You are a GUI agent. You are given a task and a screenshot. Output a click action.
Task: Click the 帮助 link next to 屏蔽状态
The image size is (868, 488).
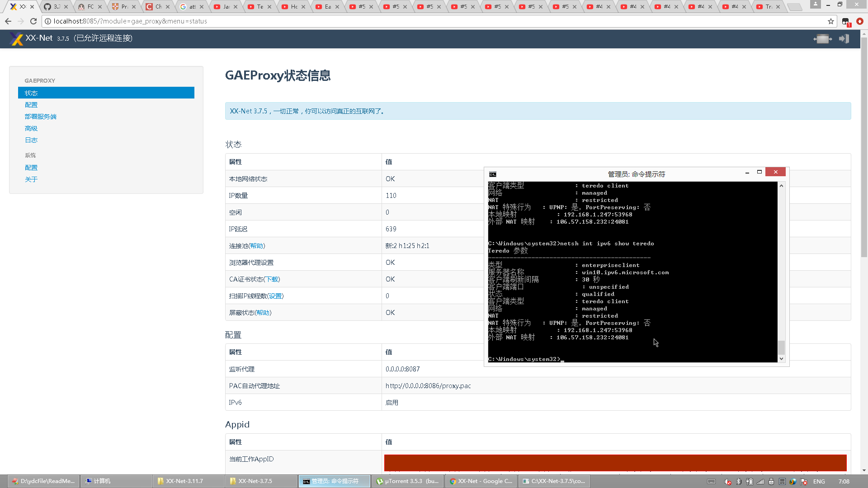[263, 313]
